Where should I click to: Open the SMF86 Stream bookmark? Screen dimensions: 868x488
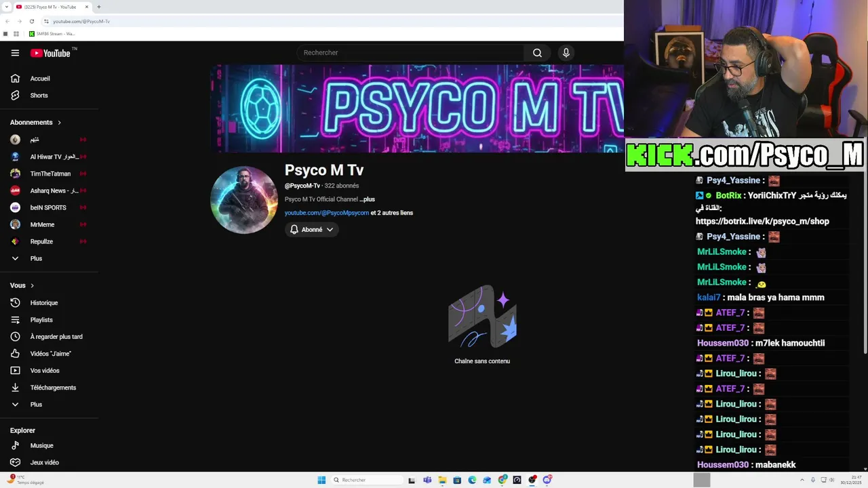point(52,34)
